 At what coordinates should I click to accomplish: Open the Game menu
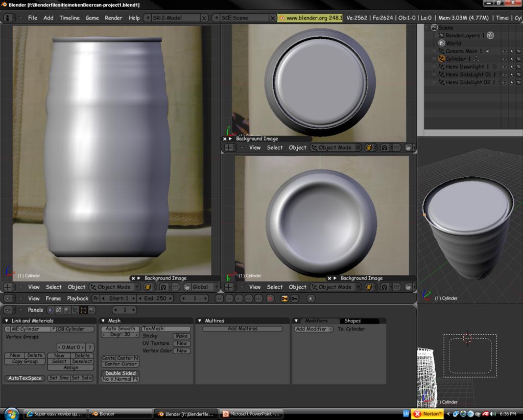tap(92, 18)
